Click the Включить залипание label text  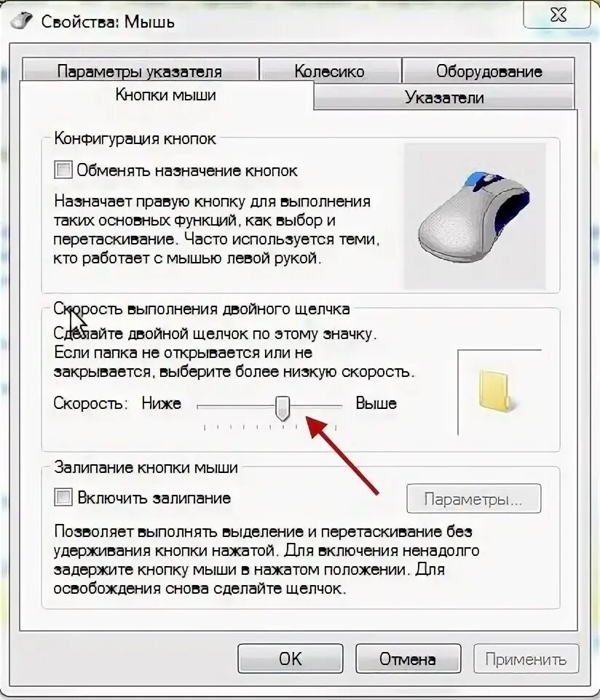coord(154,498)
